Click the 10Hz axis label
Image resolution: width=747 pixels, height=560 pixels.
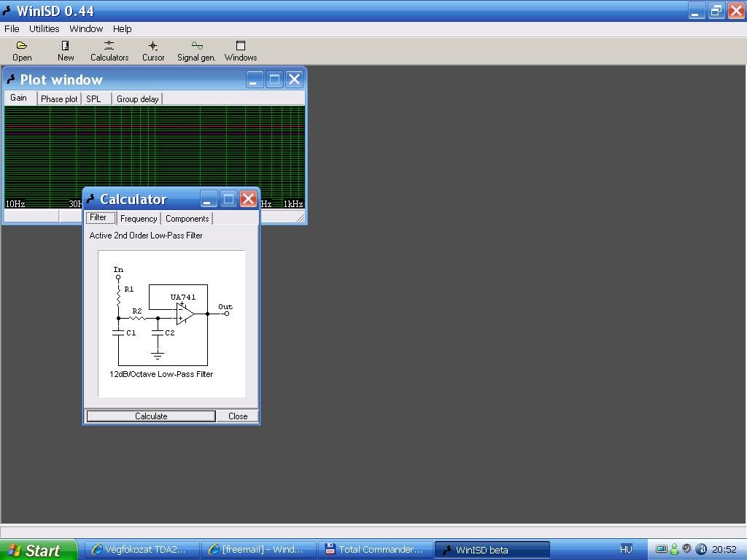click(x=15, y=204)
